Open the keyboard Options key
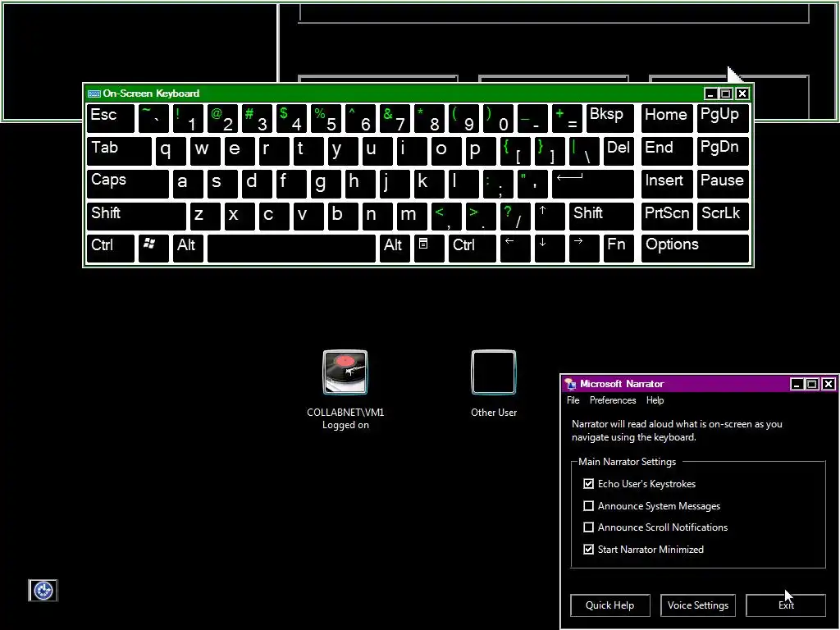Image resolution: width=840 pixels, height=630 pixels. point(695,249)
